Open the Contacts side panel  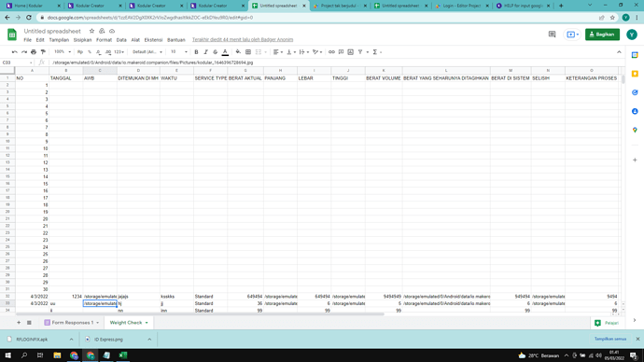635,111
